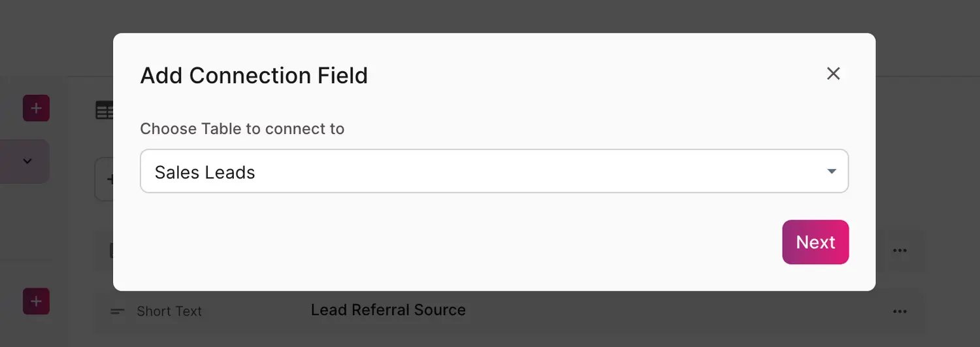The height and width of the screenshot is (347, 980).
Task: Click the partially hidden add button beside the dialog
Action: [105, 178]
